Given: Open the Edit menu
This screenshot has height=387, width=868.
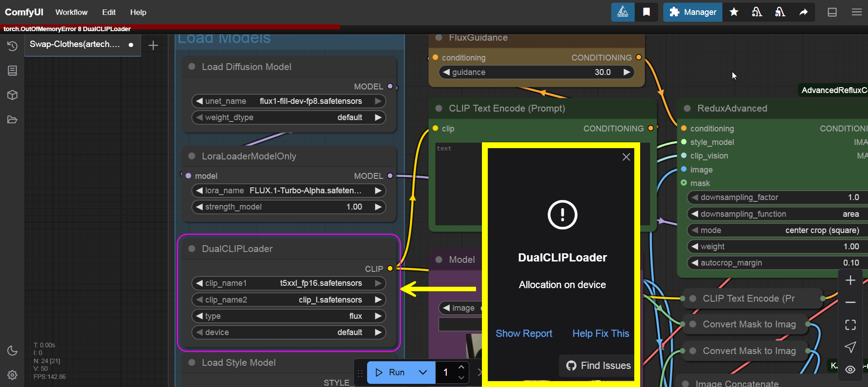Looking at the screenshot, I should (x=108, y=12).
